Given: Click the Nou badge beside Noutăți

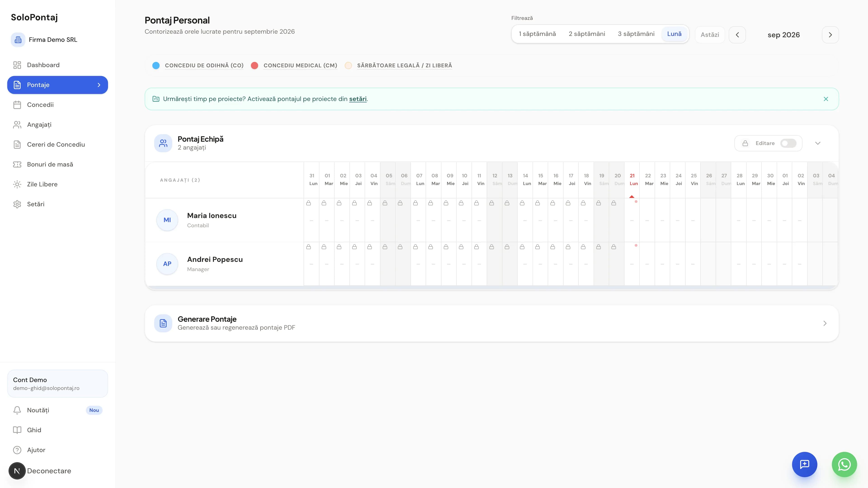Looking at the screenshot, I should coord(94,410).
